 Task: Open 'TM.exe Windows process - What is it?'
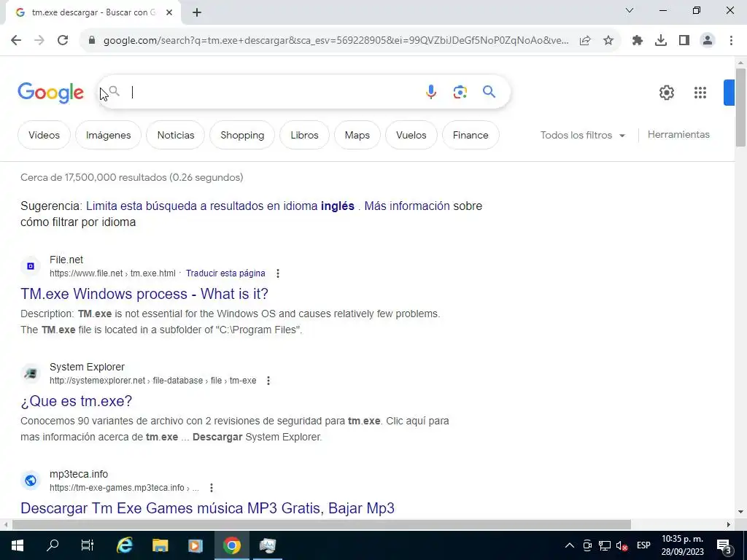pos(144,294)
